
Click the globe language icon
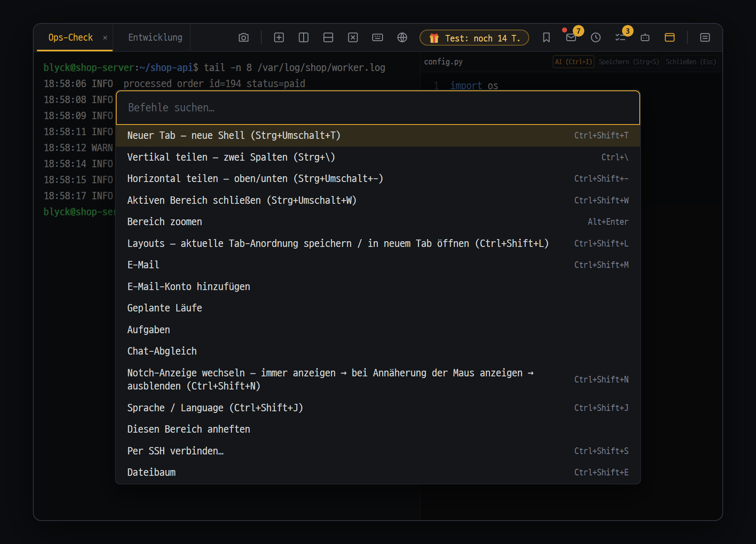click(x=402, y=38)
